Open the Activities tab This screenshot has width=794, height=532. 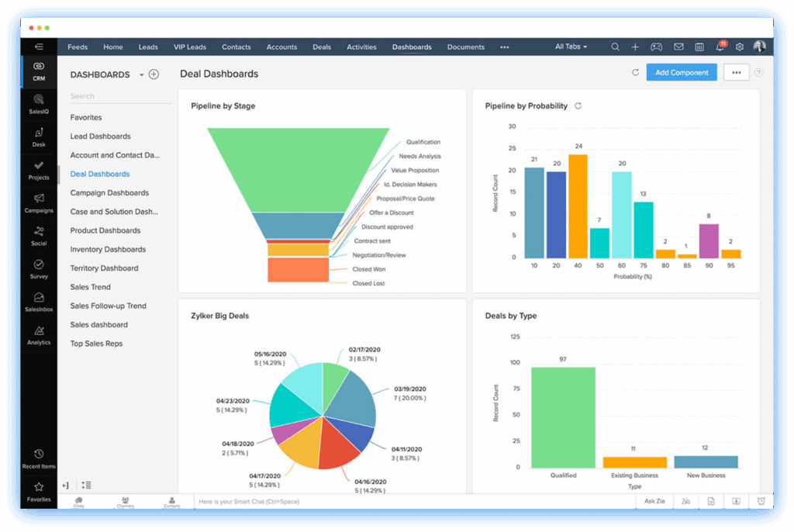tap(361, 47)
